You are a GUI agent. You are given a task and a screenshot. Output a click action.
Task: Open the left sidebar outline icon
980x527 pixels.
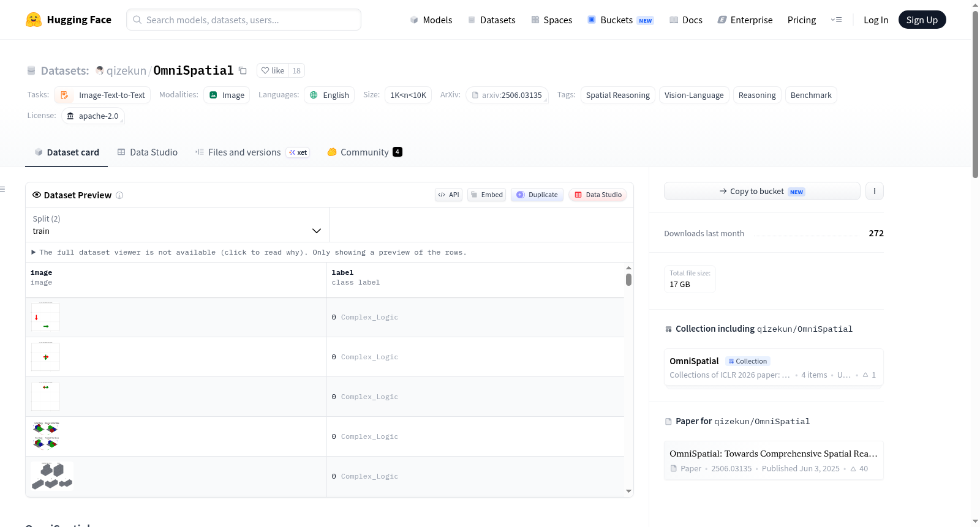[3, 189]
